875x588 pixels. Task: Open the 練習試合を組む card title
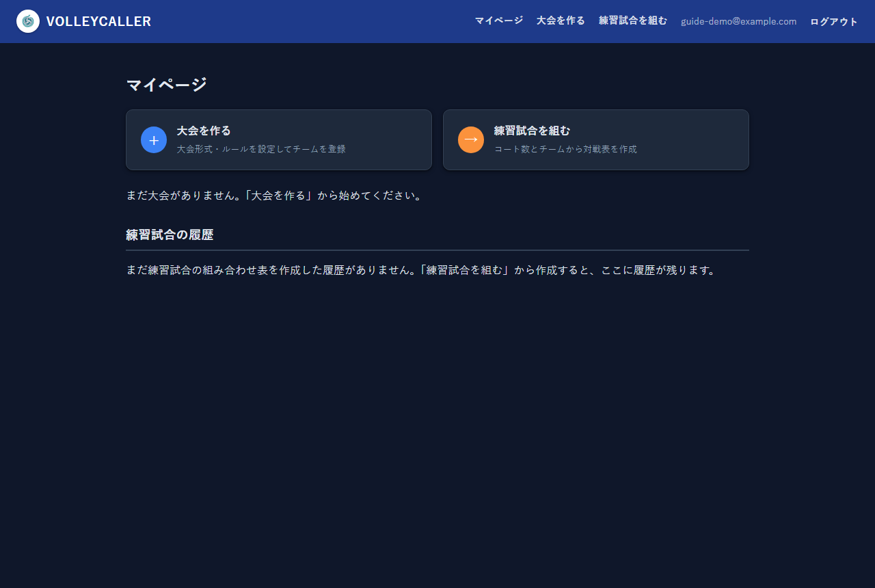(x=532, y=131)
